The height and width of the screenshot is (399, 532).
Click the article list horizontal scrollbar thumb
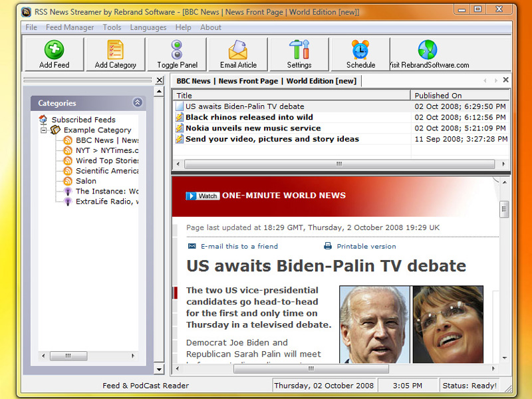[x=339, y=164]
